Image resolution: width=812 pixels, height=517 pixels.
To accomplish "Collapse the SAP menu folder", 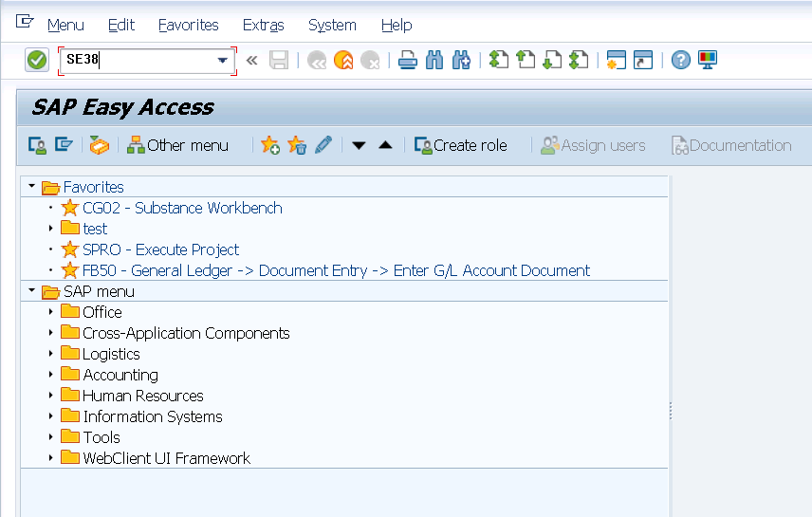I will click(32, 290).
